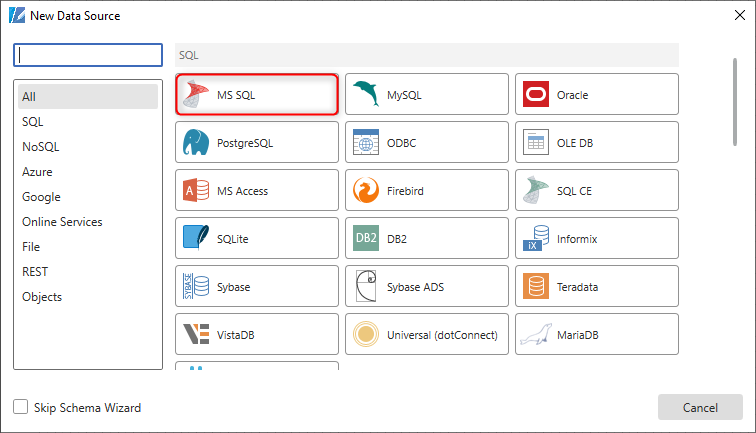The image size is (756, 433).
Task: Select the Sybase database icon
Action: click(196, 286)
